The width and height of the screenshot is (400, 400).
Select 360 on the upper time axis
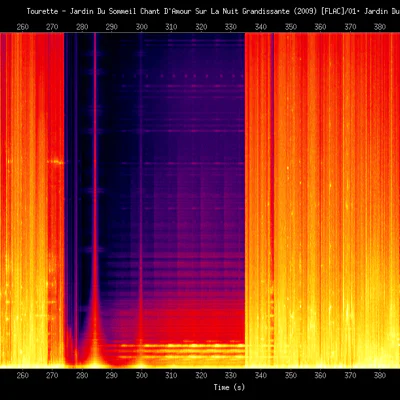pyautogui.click(x=320, y=27)
